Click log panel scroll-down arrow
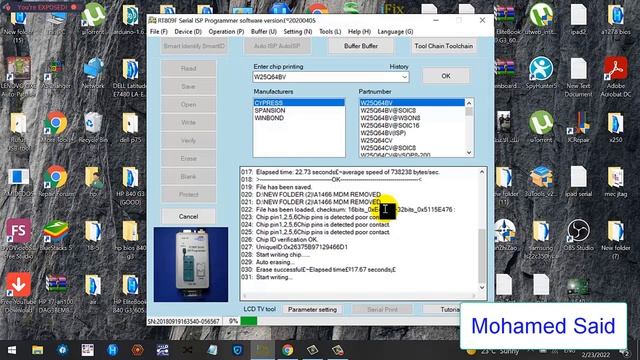 coord(482,287)
